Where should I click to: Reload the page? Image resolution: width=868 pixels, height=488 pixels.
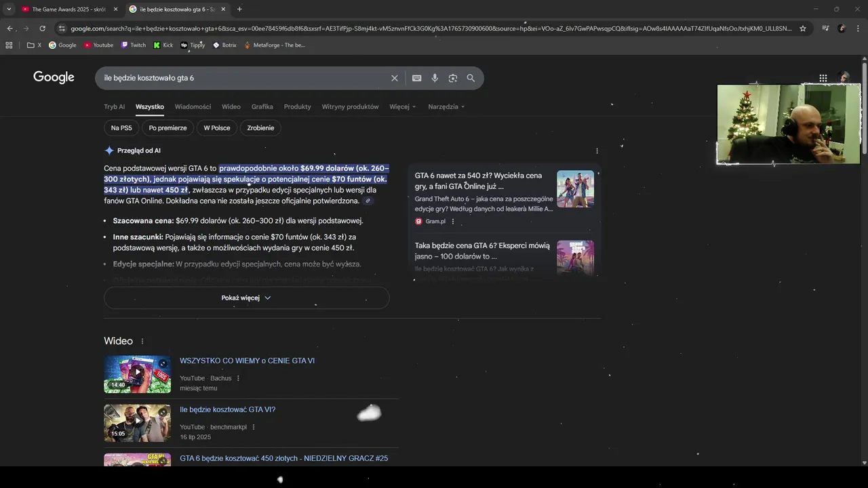tap(42, 28)
